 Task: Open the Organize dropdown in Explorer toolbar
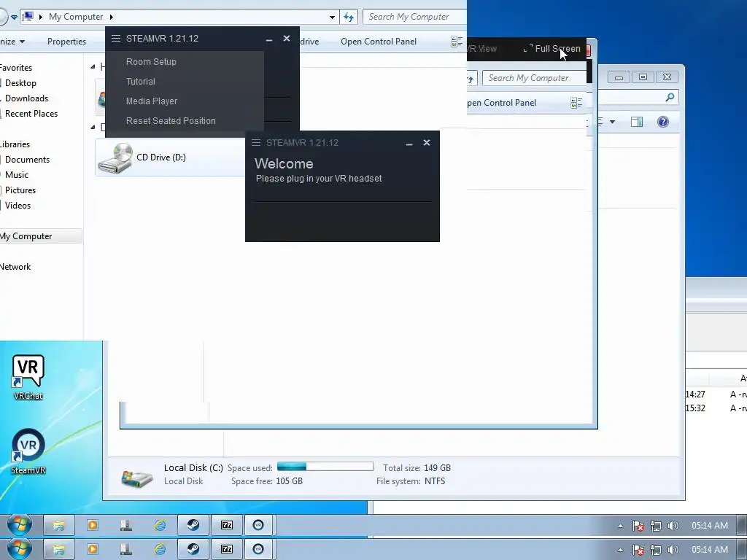12,42
